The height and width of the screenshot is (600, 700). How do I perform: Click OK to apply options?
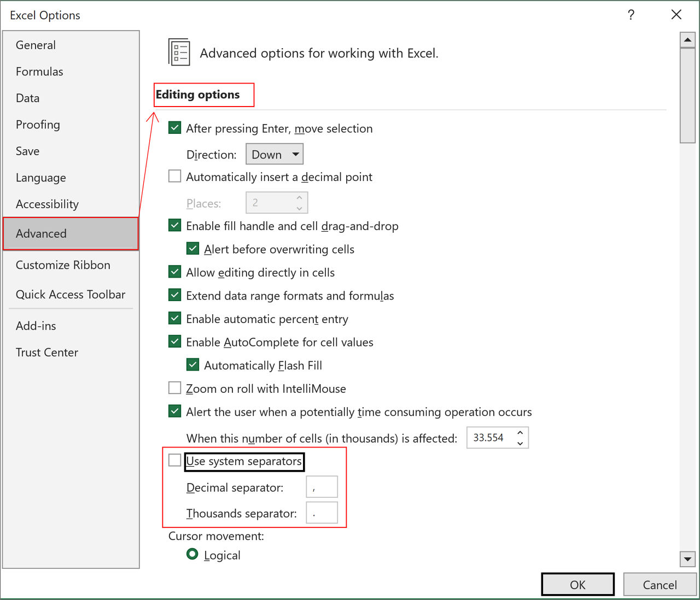[577, 585]
